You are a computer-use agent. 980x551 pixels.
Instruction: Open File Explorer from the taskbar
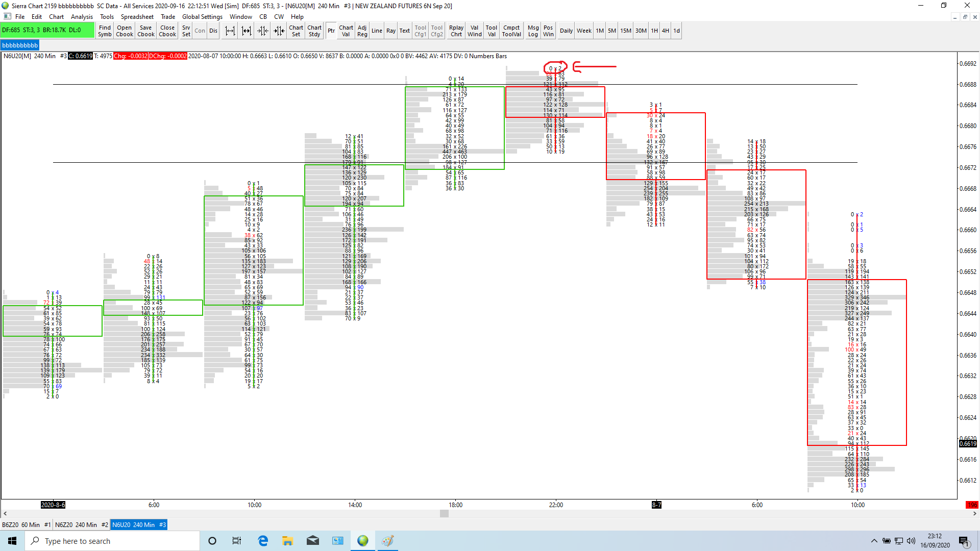[287, 541]
